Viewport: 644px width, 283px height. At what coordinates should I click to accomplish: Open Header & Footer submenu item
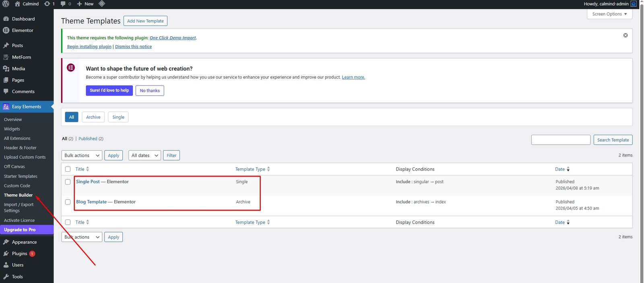coord(20,148)
